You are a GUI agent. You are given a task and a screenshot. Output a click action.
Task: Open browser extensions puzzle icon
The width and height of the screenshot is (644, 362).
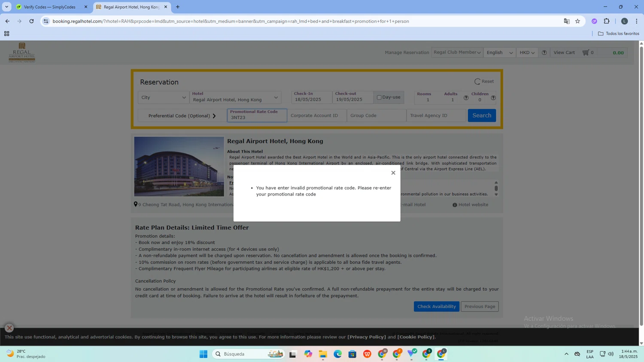pyautogui.click(x=607, y=21)
